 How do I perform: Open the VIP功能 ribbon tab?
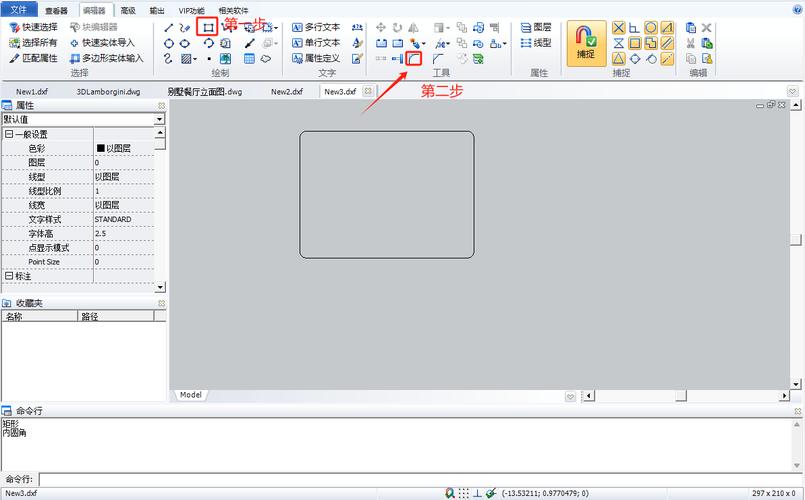(x=191, y=10)
